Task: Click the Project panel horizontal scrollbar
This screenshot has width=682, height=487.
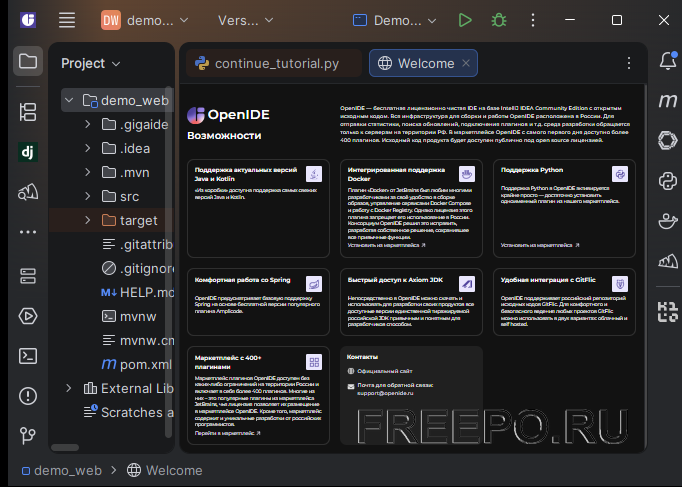Action: (65, 447)
